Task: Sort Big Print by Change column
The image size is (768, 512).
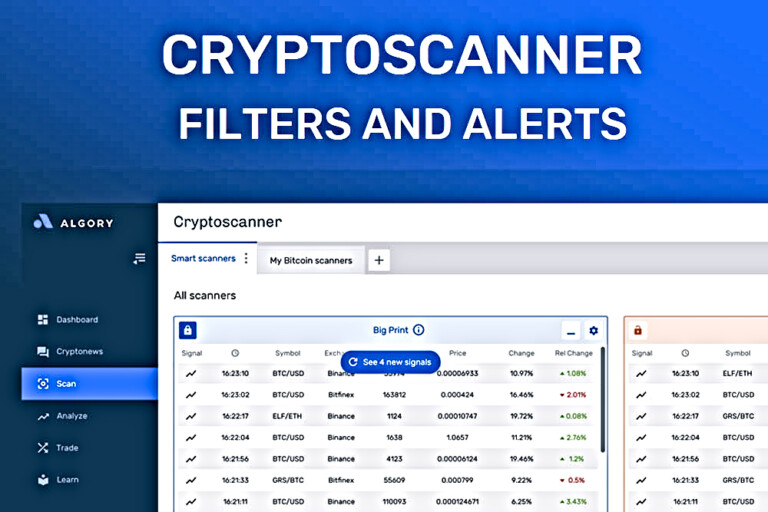Action: (x=521, y=353)
